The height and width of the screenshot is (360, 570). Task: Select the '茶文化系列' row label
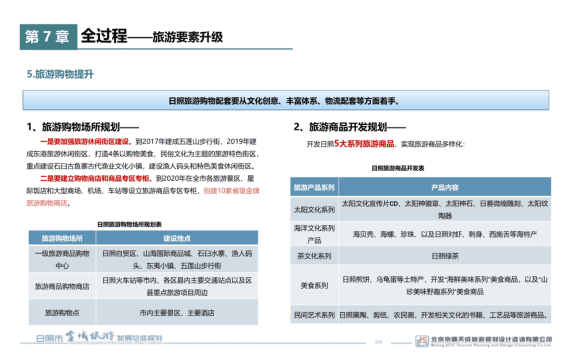tap(314, 256)
